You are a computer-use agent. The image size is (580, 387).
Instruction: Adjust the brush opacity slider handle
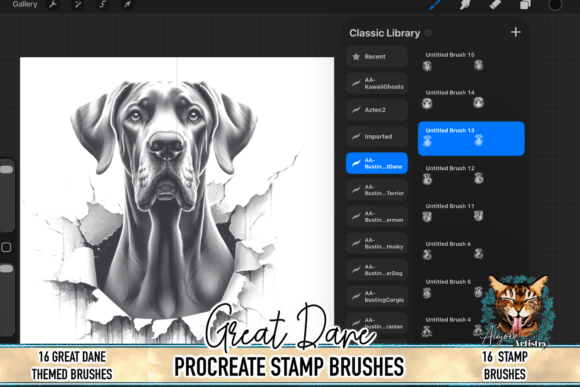(x=6, y=269)
